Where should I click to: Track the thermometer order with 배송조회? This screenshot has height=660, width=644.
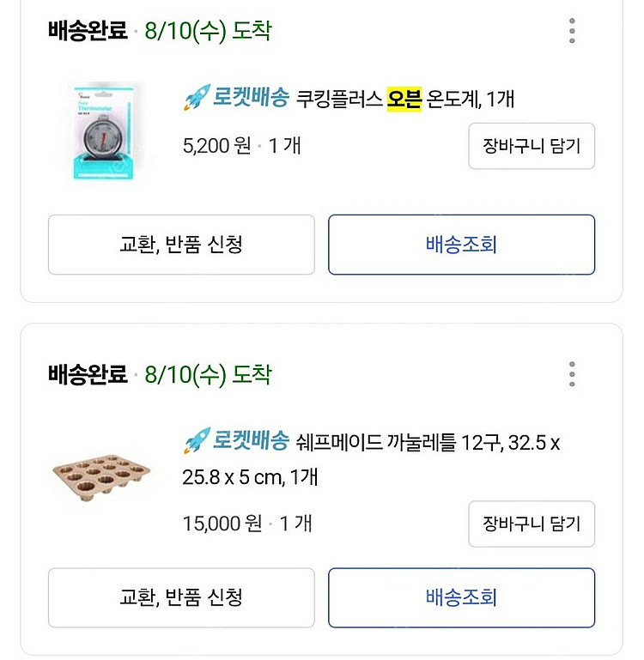[461, 245]
